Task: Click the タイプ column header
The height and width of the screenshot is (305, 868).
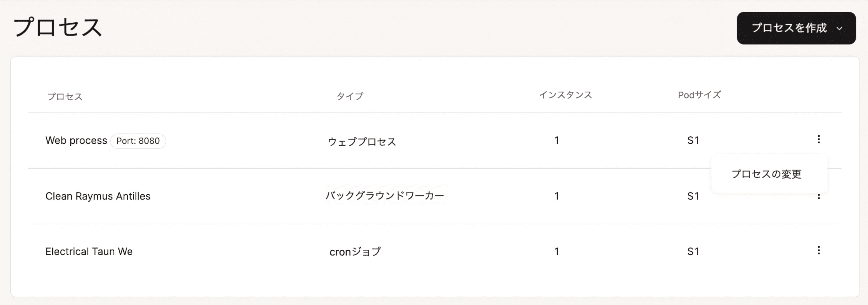Action: (x=350, y=96)
